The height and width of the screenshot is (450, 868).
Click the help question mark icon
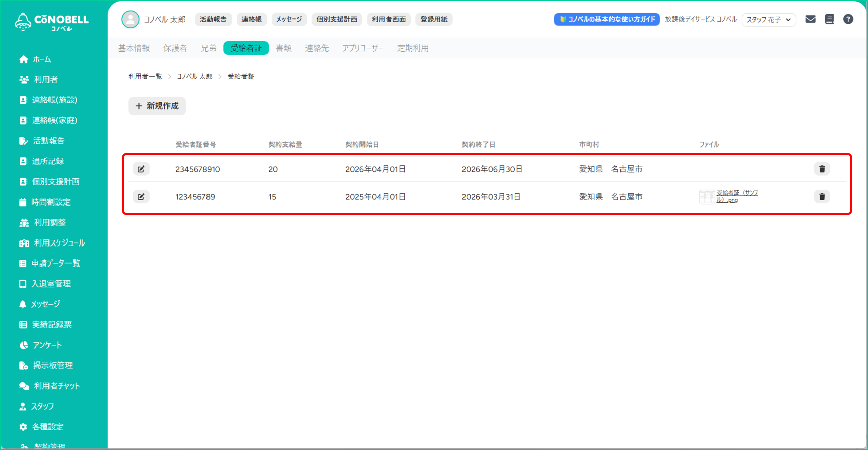848,19
